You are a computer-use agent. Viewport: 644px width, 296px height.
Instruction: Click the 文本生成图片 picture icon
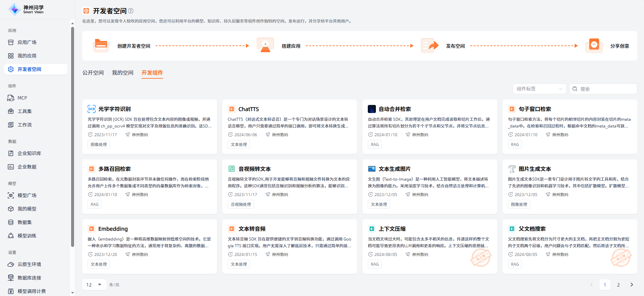pos(372,169)
